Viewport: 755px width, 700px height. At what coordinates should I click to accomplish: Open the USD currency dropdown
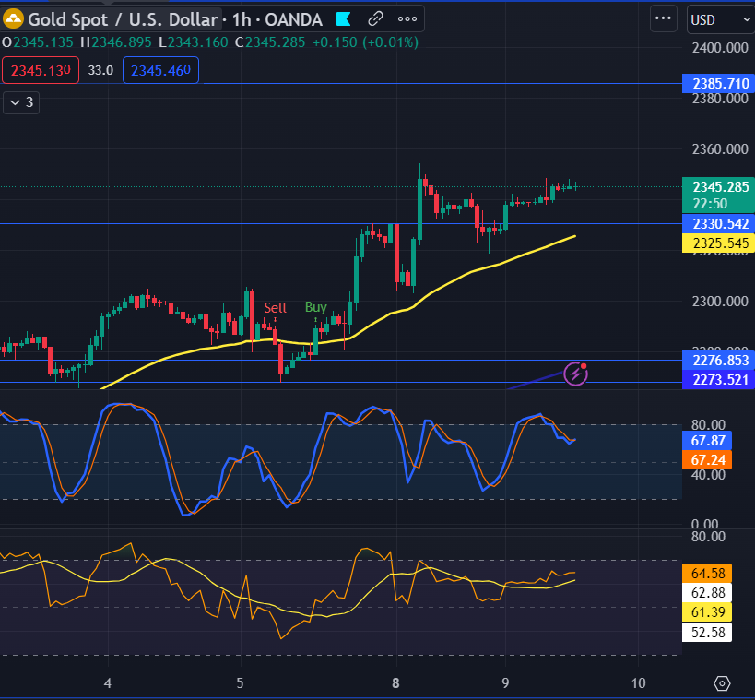721,19
